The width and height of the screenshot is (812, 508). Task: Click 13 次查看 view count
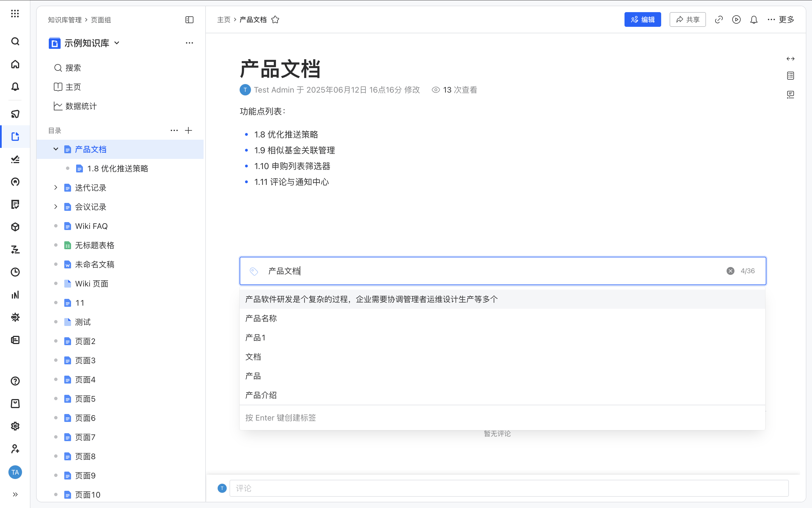click(454, 90)
